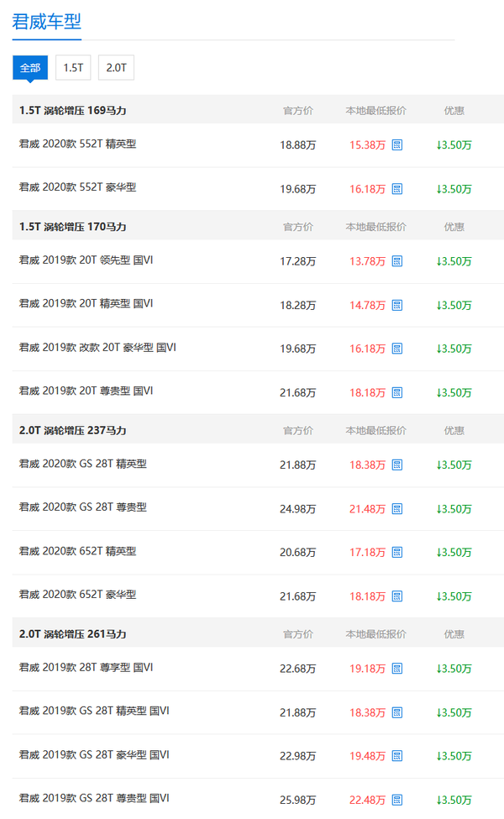This screenshot has height=819, width=504.
Task: Click calculator icon next to 19.48万
Action: click(397, 756)
